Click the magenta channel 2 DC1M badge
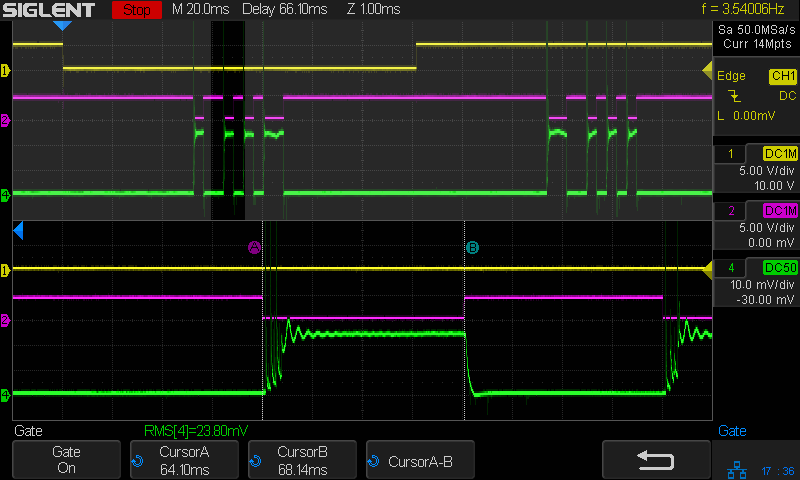This screenshot has width=800, height=480. [780, 210]
